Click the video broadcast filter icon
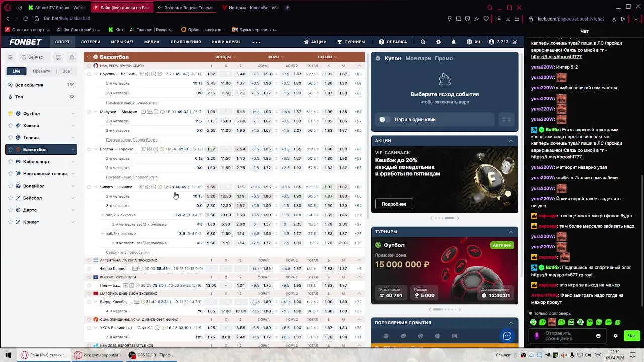The height and width of the screenshot is (362, 644). (59, 57)
